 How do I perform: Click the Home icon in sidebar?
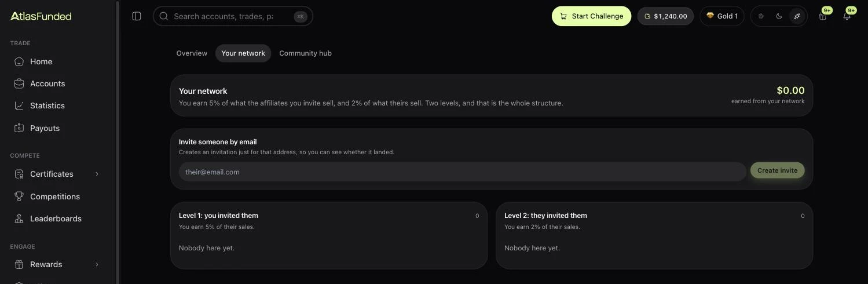(19, 61)
